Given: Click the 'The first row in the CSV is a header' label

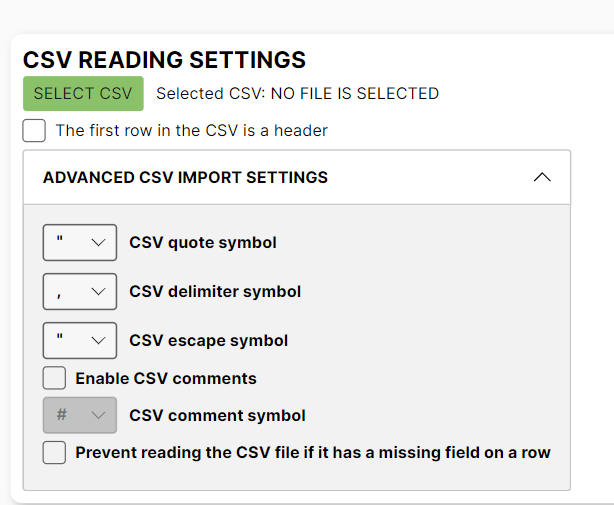Looking at the screenshot, I should (191, 131).
